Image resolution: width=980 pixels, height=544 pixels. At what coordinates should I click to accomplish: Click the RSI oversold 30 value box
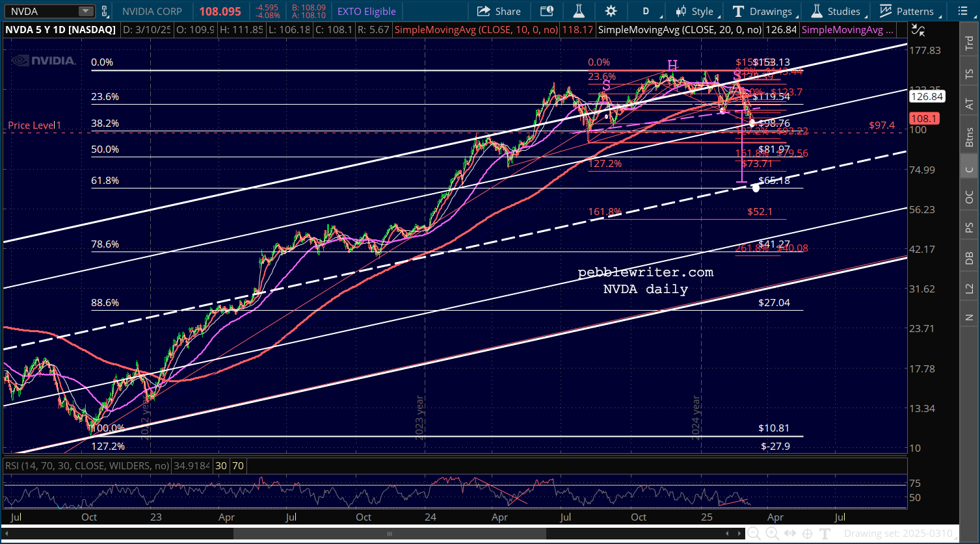pos(221,466)
